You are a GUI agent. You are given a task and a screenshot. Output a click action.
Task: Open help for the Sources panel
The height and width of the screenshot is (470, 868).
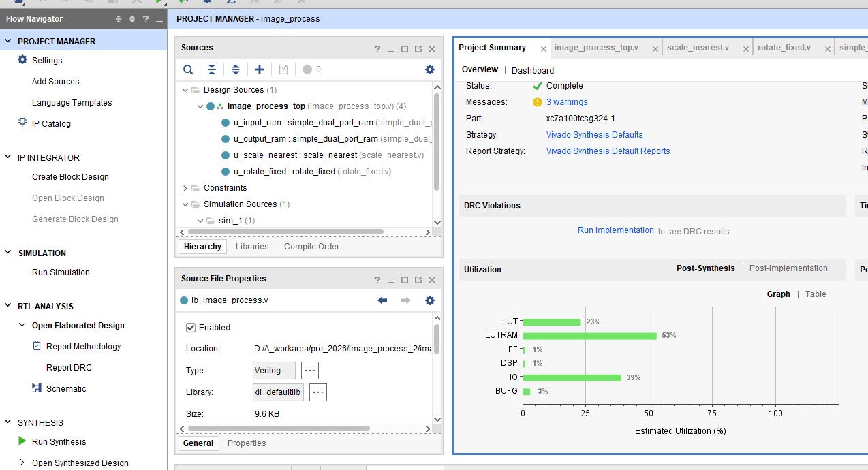tap(377, 48)
